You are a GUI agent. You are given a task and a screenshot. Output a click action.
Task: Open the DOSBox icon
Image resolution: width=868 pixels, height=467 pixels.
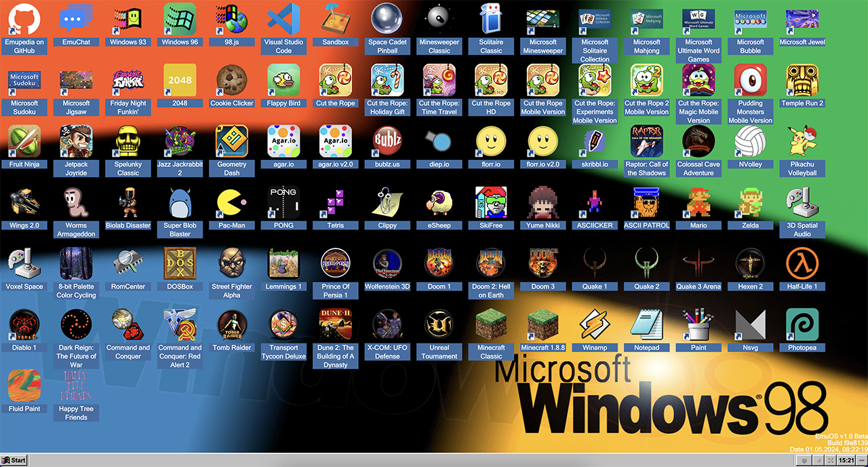coord(180,263)
